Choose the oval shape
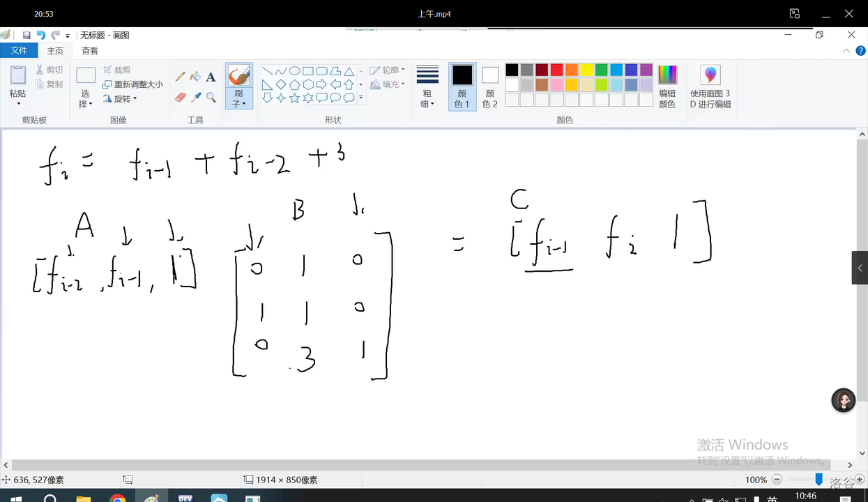Viewport: 868px width, 502px height. 295,71
